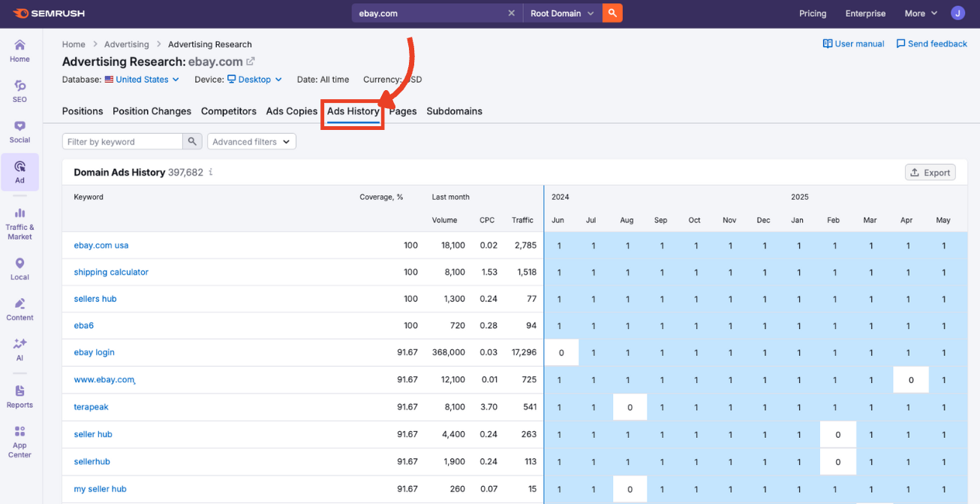Click the Semrush logo
The width and height of the screenshot is (980, 504).
pos(49,12)
